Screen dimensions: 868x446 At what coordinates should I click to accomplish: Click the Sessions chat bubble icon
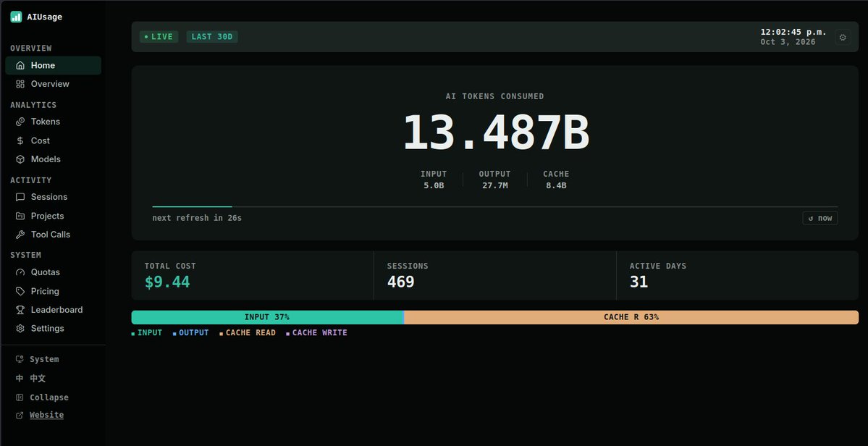20,197
